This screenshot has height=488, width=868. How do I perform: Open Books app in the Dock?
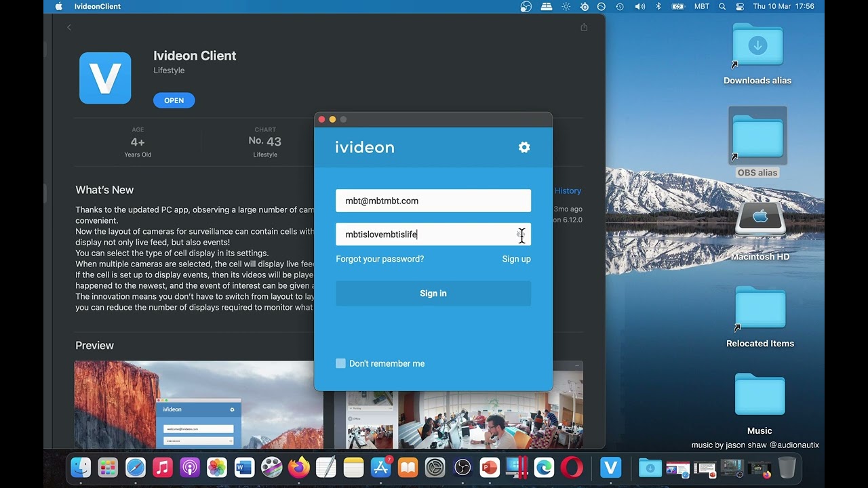point(408,468)
